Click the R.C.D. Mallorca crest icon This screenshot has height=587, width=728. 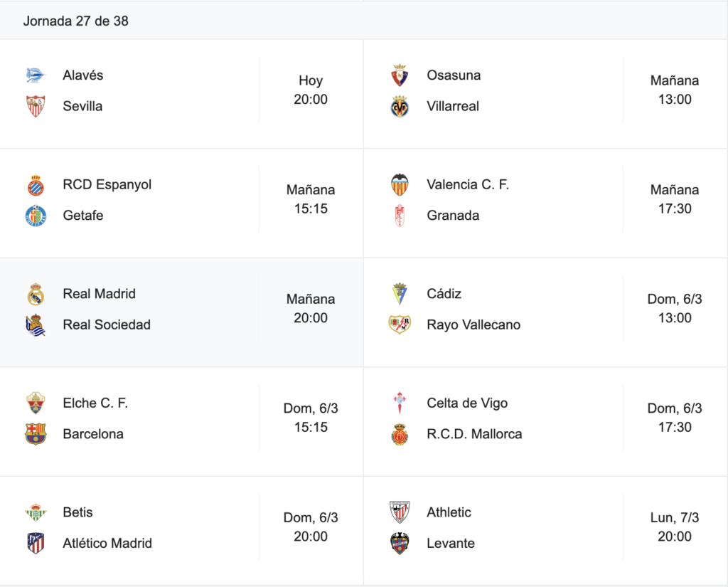click(400, 433)
